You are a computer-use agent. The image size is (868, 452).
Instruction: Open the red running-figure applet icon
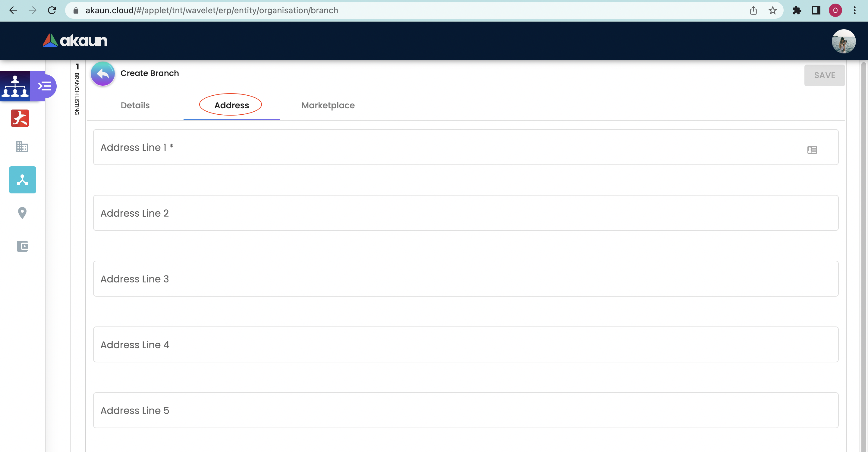point(20,118)
